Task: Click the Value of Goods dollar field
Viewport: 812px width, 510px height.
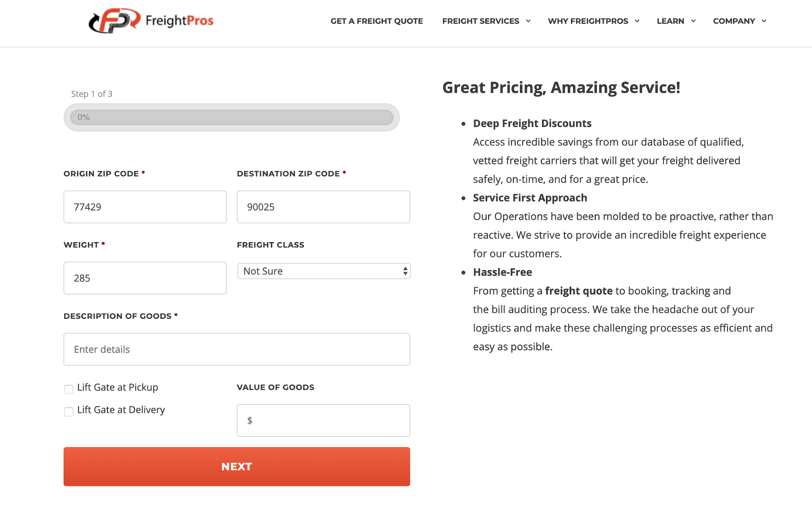Action: 323,420
